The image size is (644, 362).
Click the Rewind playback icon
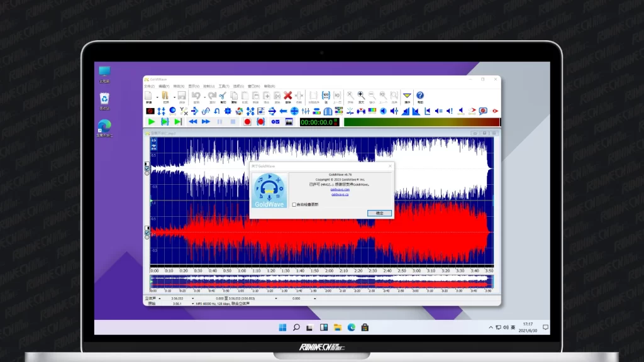click(x=192, y=121)
